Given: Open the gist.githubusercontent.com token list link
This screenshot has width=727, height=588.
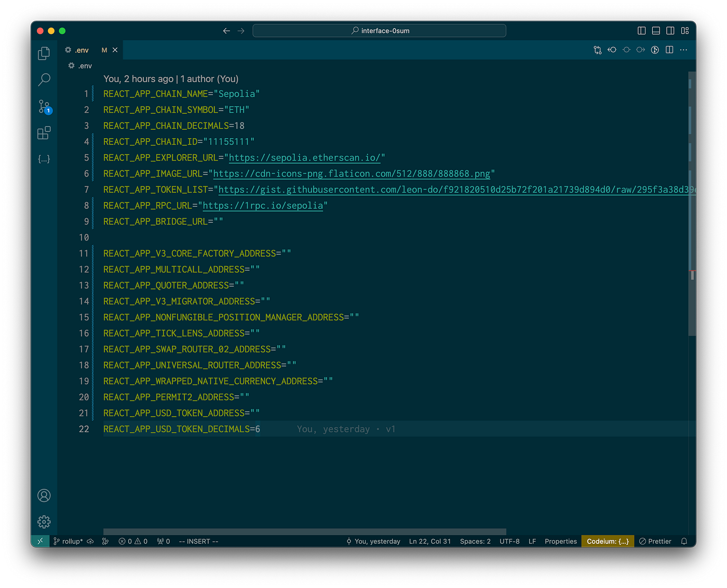Looking at the screenshot, I should tap(457, 190).
